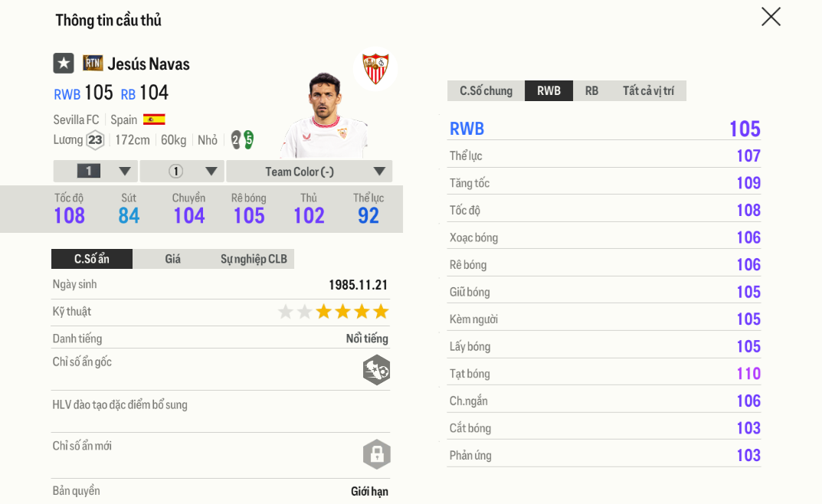Click the Jesús Navas player portrait
The image size is (822, 504).
[x=326, y=115]
